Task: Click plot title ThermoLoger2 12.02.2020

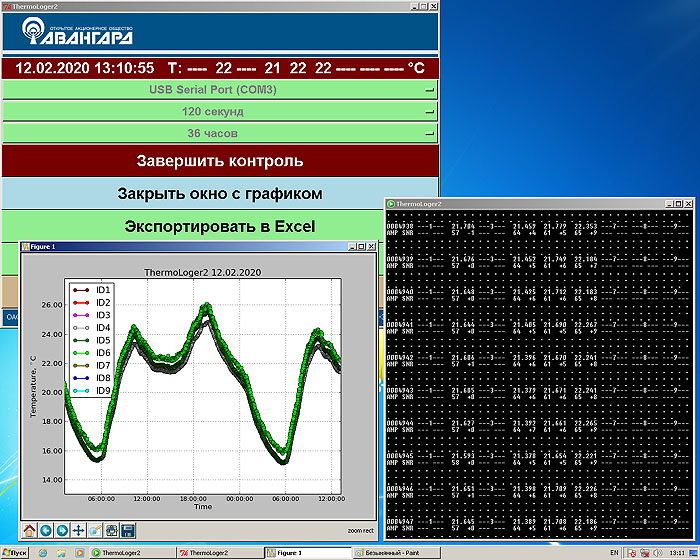Action: [x=202, y=272]
